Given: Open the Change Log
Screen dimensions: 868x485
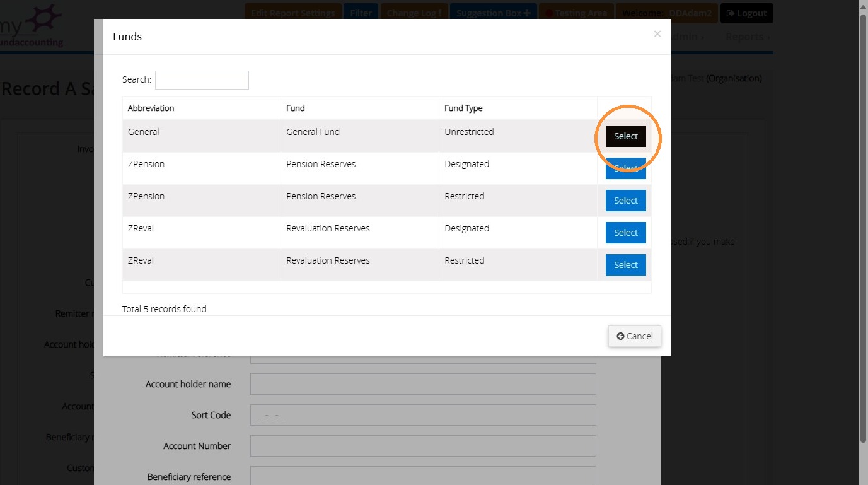Looking at the screenshot, I should (x=414, y=13).
